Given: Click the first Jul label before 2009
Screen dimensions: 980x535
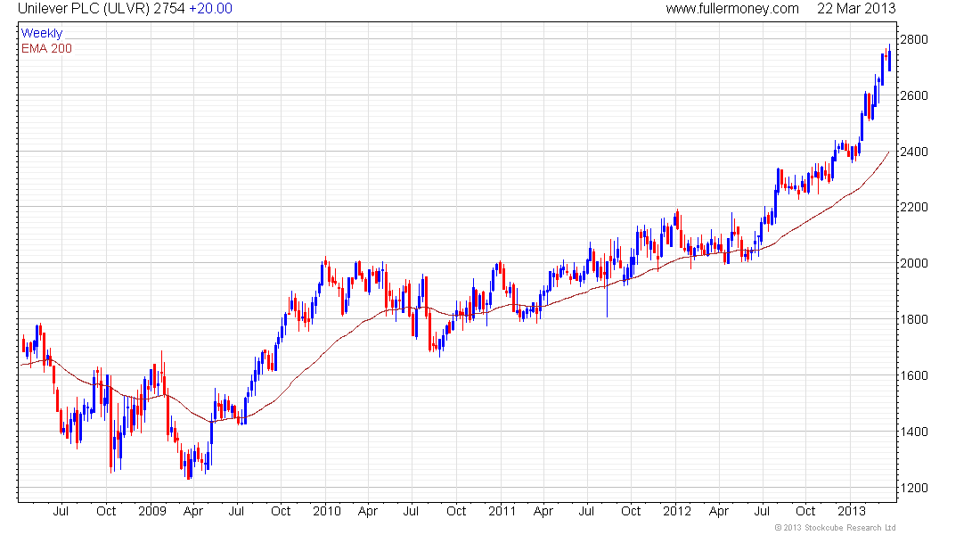Looking at the screenshot, I should (x=61, y=511).
